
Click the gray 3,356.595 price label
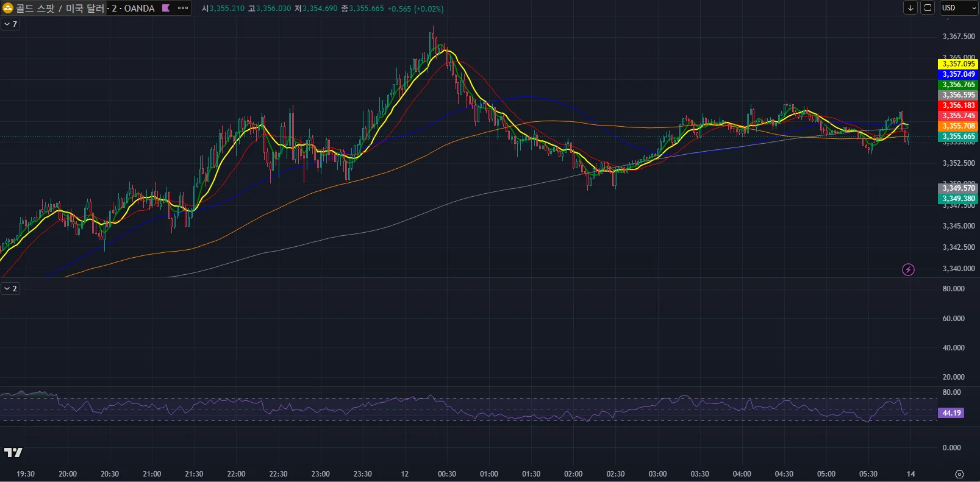(957, 95)
